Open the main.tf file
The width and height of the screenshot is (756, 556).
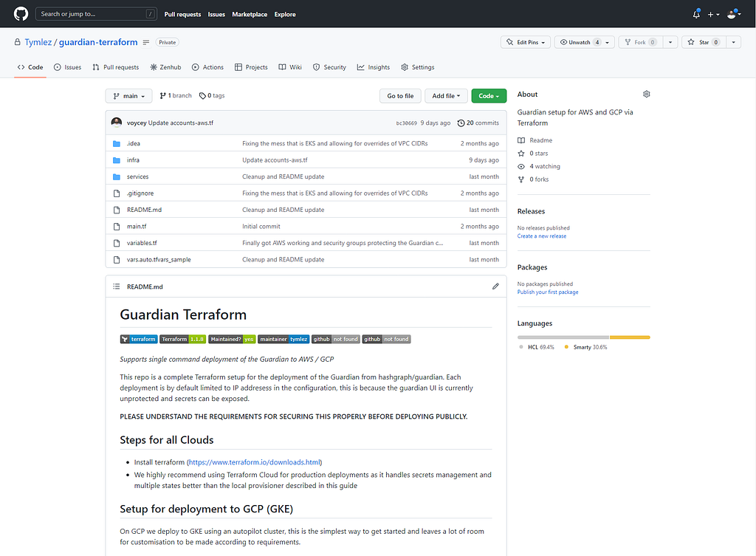click(137, 226)
